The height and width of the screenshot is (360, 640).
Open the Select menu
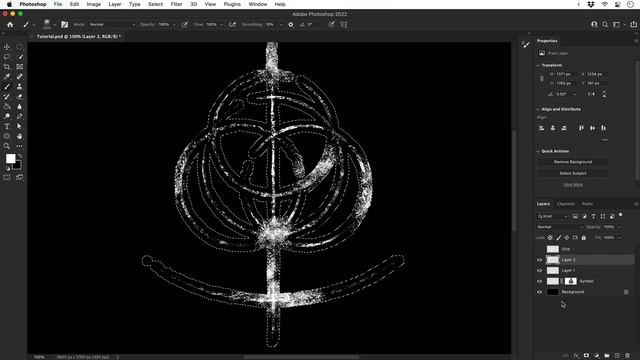click(x=155, y=4)
